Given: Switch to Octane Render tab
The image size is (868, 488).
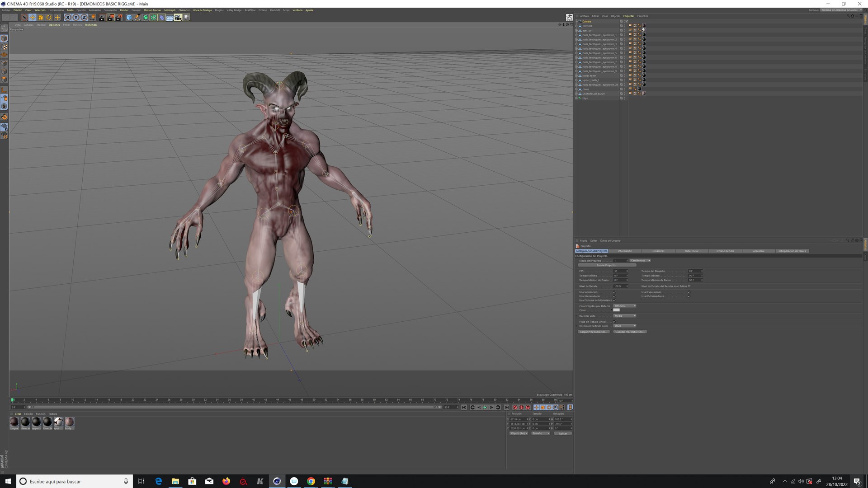Looking at the screenshot, I should pyautogui.click(x=725, y=251).
